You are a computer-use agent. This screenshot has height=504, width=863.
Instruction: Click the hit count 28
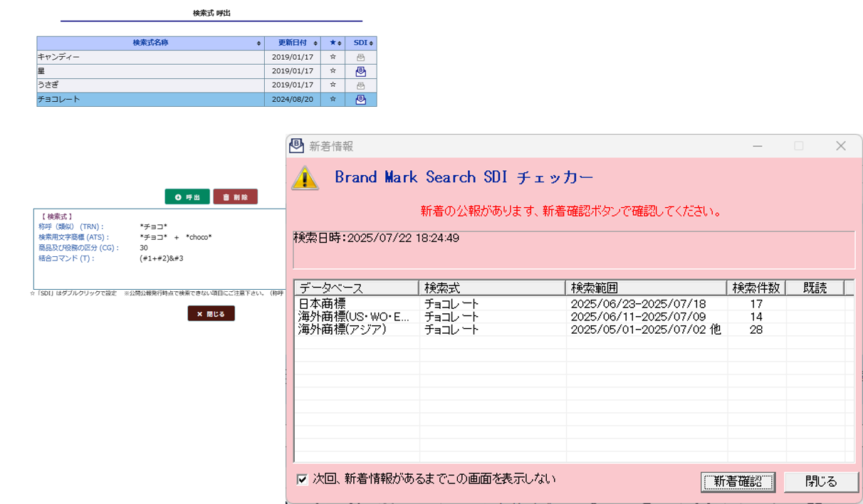point(755,330)
